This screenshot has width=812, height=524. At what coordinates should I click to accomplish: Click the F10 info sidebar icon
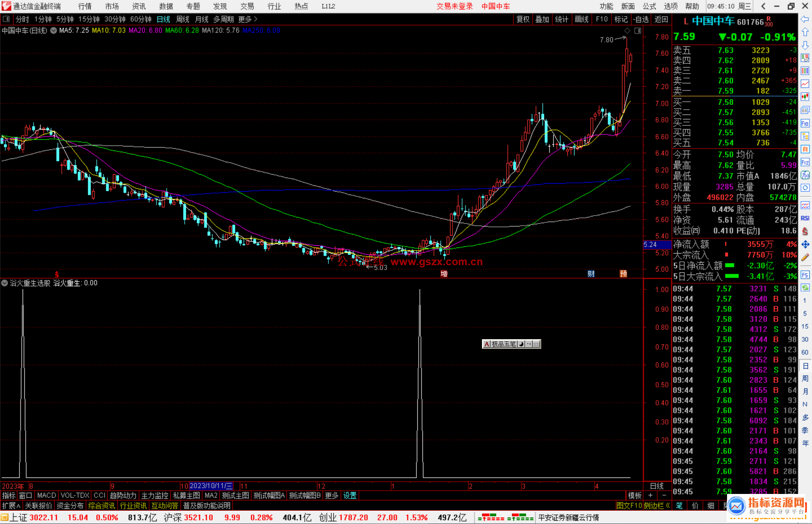[805, 123]
